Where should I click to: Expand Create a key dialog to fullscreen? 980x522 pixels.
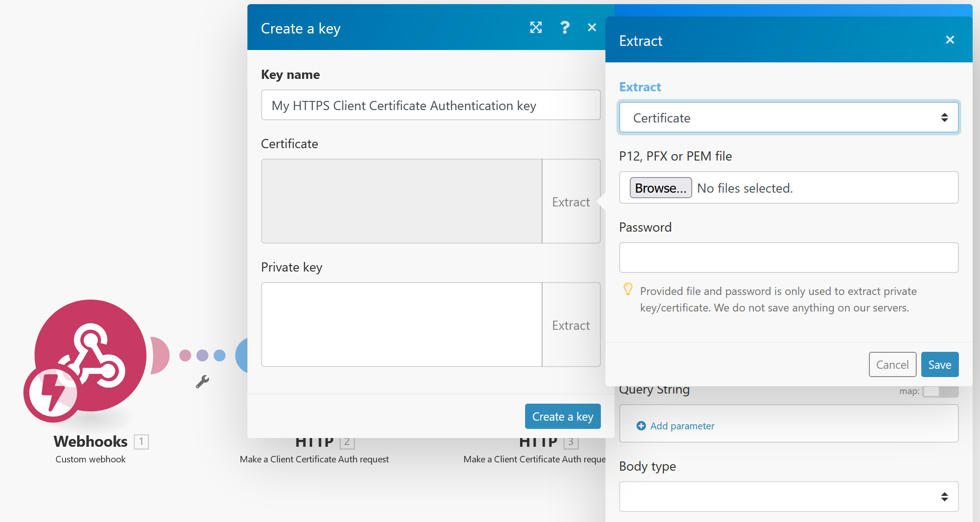pos(536,28)
